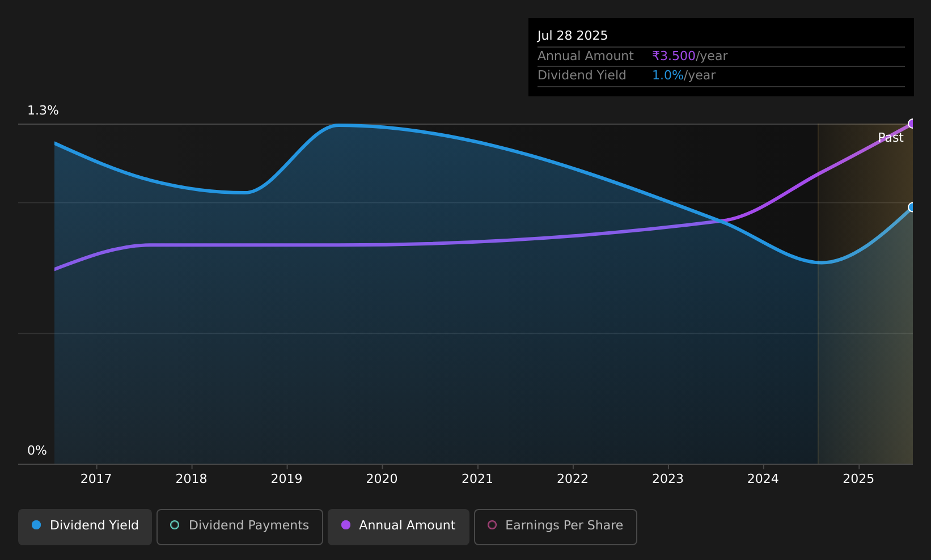The width and height of the screenshot is (931, 560).
Task: Toggle the Dividend Yield series
Action: pos(85,527)
